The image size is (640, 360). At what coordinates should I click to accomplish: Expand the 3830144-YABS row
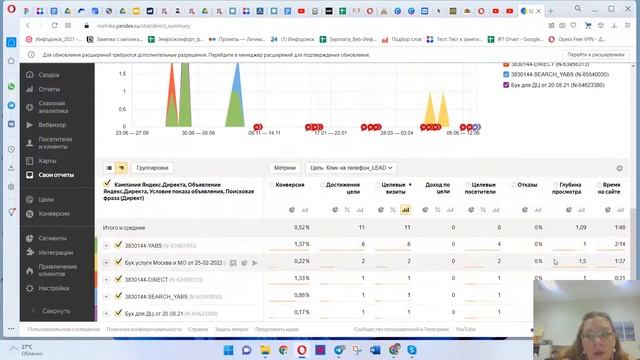(106, 246)
